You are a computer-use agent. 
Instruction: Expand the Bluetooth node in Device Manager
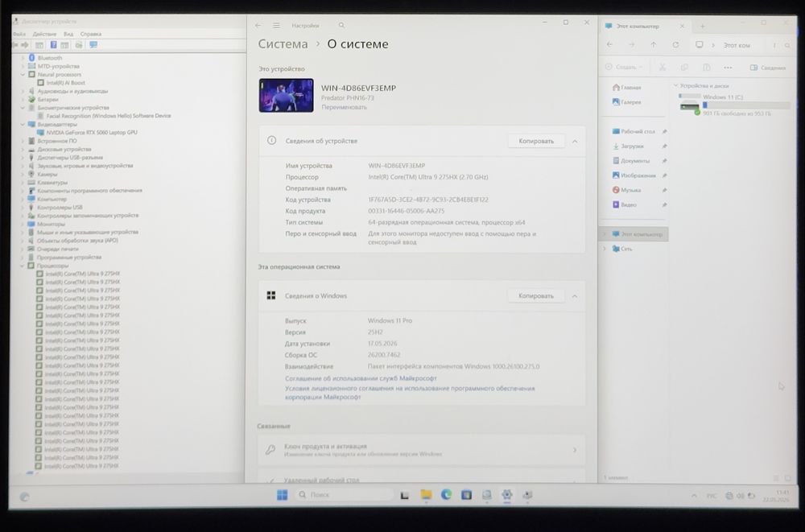tap(23, 58)
